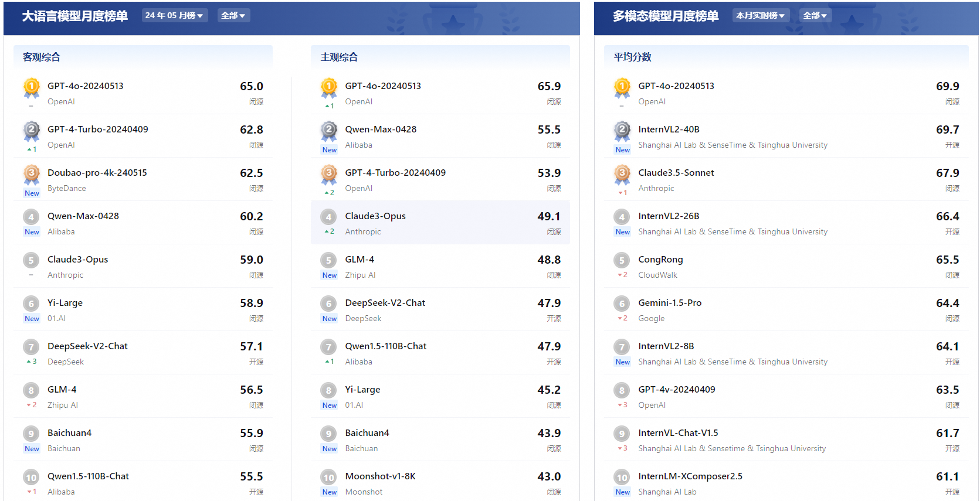
Task: Select the 平均分数 section header
Action: click(x=632, y=57)
